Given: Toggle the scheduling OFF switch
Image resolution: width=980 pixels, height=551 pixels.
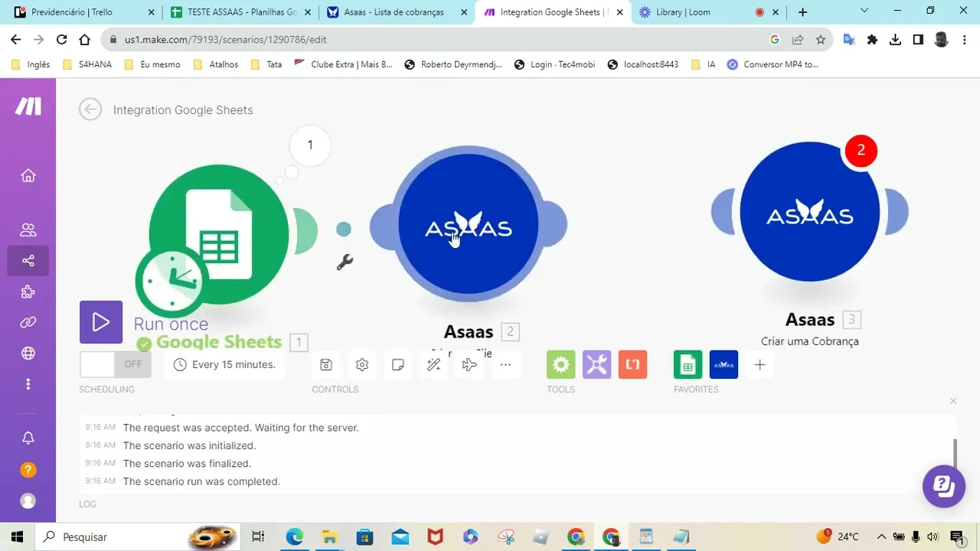Looking at the screenshot, I should click(116, 364).
